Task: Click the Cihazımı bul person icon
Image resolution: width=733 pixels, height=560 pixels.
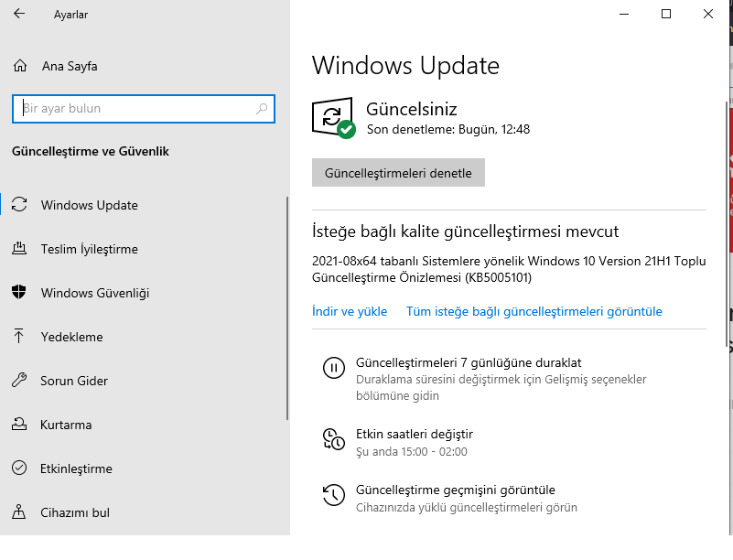Action: 19,512
